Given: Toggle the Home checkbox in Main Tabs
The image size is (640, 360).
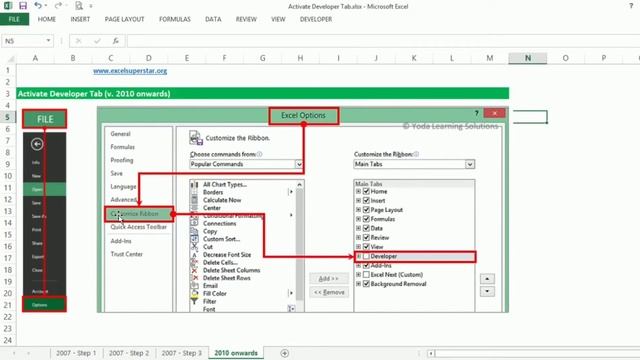Looking at the screenshot, I should coord(366,191).
